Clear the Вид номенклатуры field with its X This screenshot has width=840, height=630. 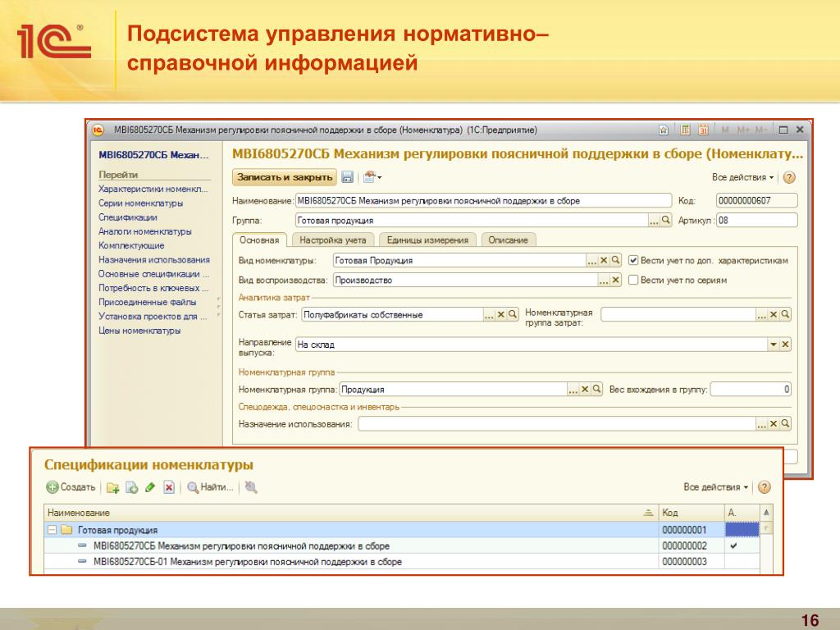click(x=604, y=260)
